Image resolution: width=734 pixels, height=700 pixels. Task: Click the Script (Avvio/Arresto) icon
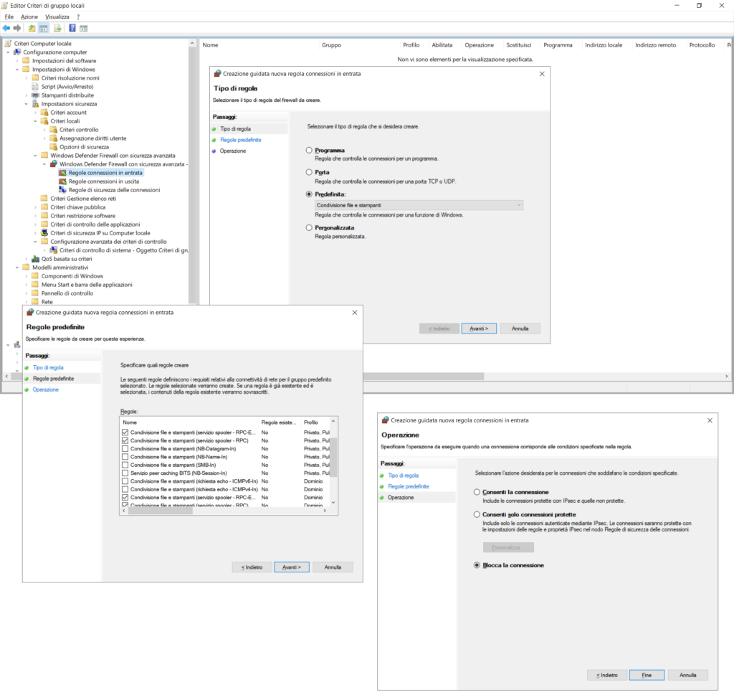tap(35, 87)
